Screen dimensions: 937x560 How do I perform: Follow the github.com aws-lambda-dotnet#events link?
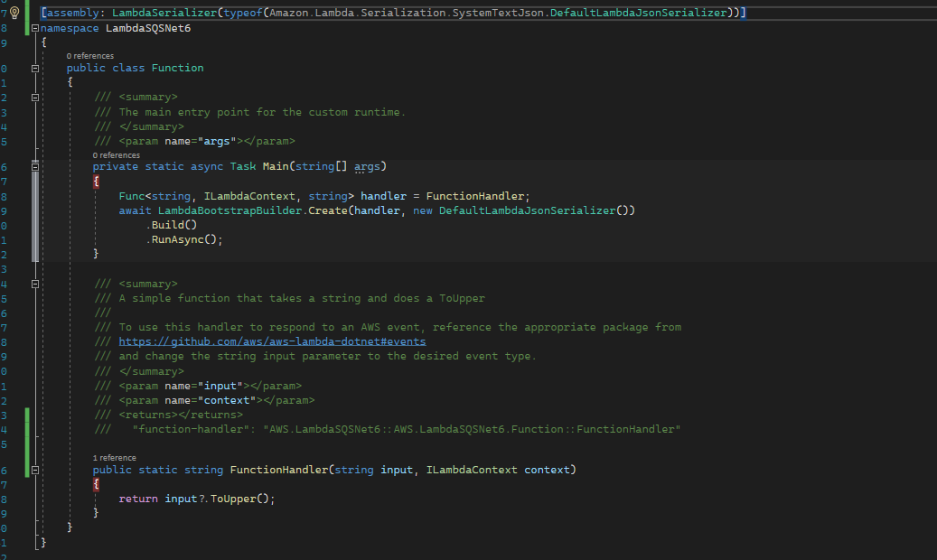point(273,341)
